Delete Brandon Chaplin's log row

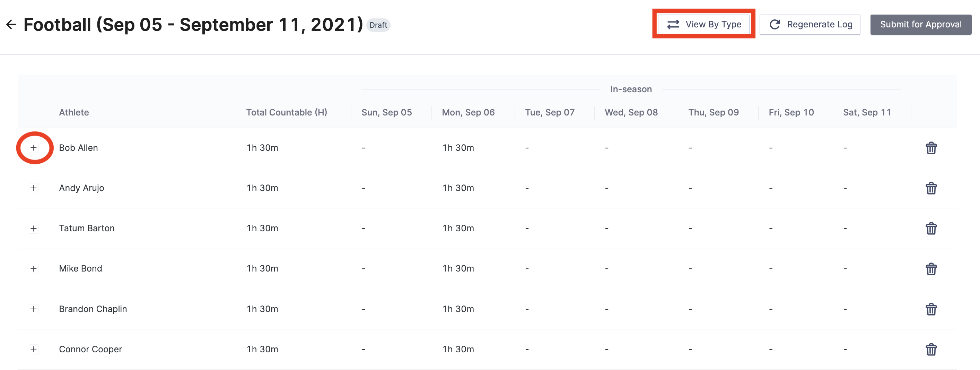coord(931,309)
